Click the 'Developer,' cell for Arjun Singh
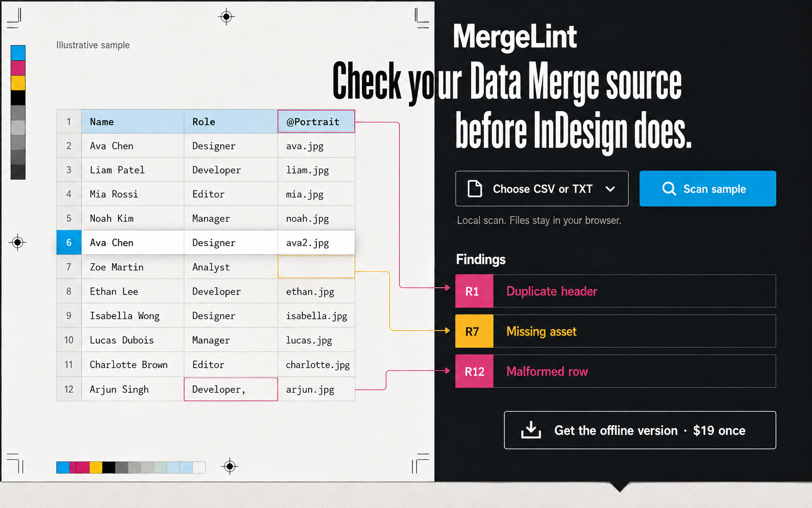This screenshot has height=508, width=812. click(231, 389)
